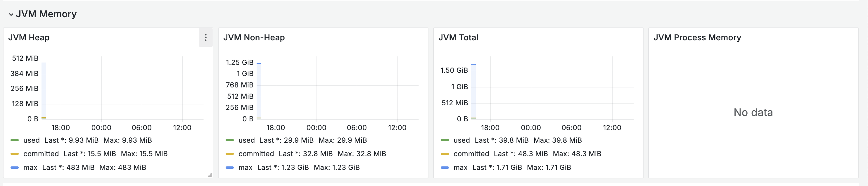
Task: Toggle used series in JVM Total legend
Action: click(x=462, y=140)
